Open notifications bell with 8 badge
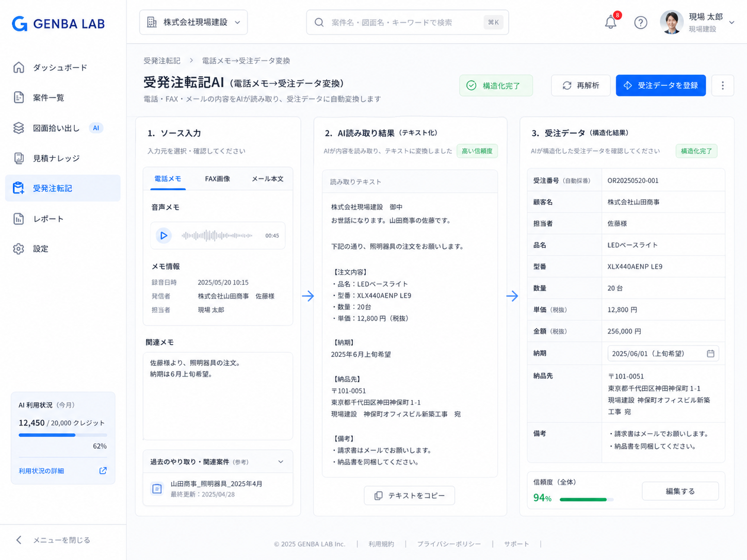This screenshot has width=747, height=560. (611, 22)
